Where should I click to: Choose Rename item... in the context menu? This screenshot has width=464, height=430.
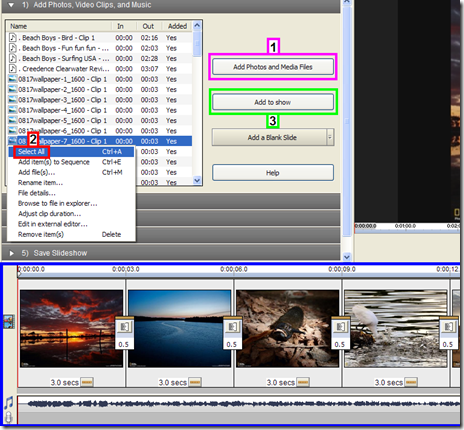click(x=71, y=183)
